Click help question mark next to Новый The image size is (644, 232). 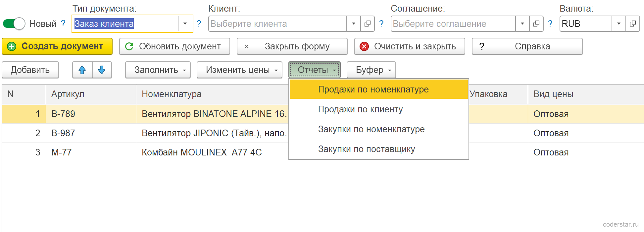tap(63, 24)
